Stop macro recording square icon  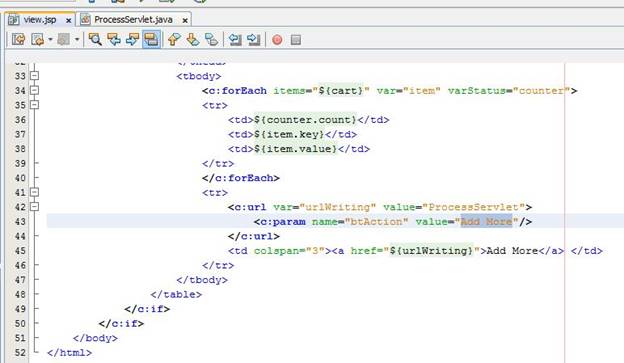pos(296,40)
